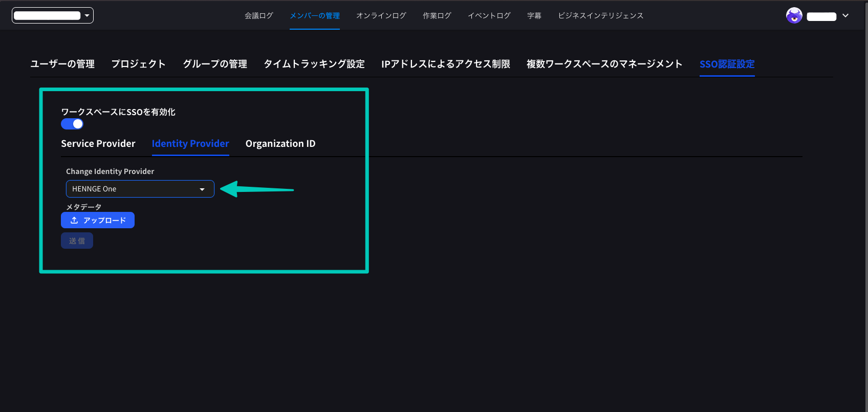Screen dimensions: 868x412
Task: Open IPアドレスによるアクセス制限 tab
Action: pos(446,64)
